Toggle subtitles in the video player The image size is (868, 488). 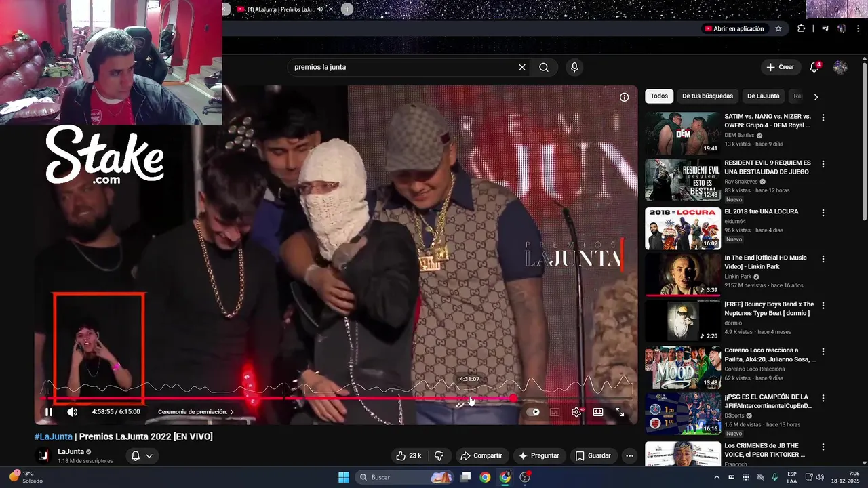555,411
